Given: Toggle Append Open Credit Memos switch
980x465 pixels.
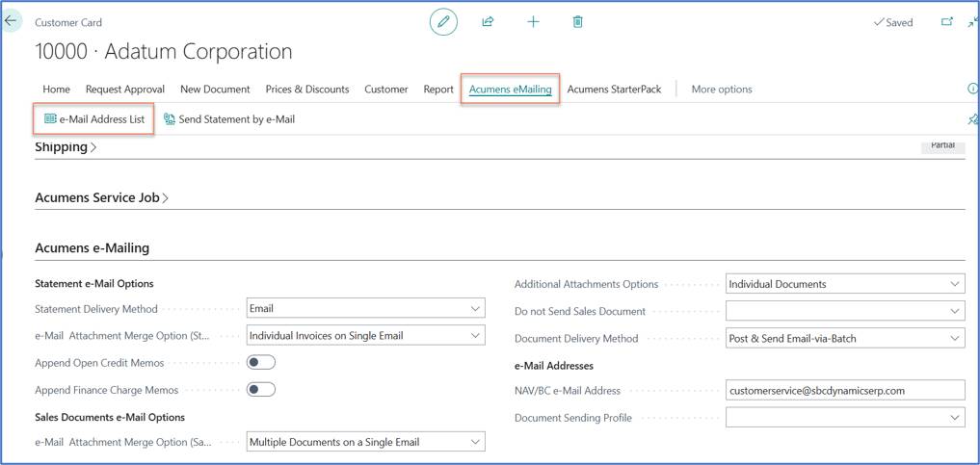Looking at the screenshot, I should [260, 363].
